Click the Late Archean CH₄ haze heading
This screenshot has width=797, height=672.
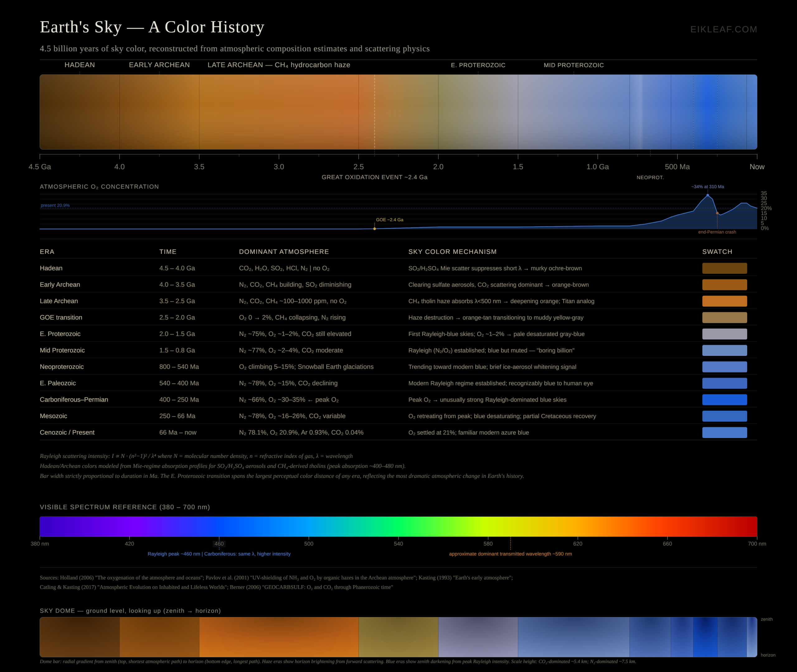(279, 65)
